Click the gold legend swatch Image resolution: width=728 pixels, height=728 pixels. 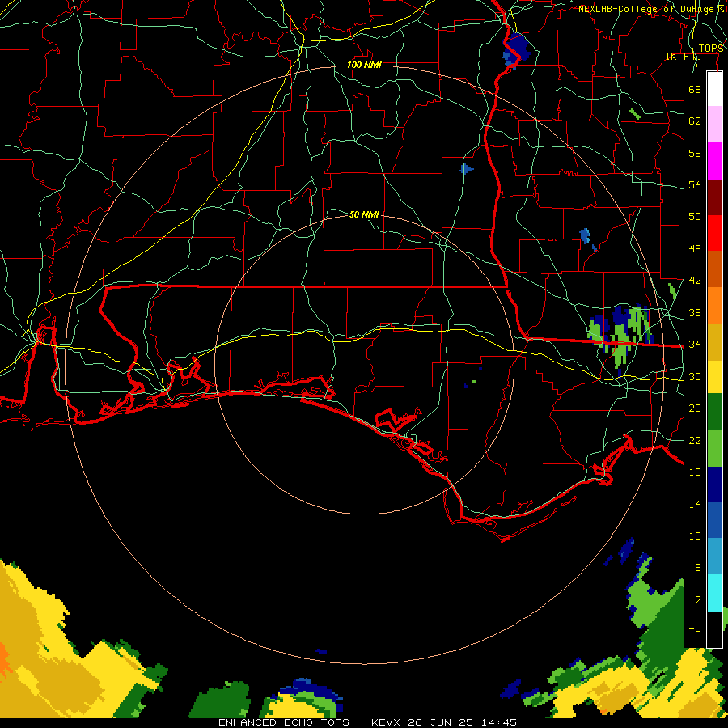coord(714,342)
